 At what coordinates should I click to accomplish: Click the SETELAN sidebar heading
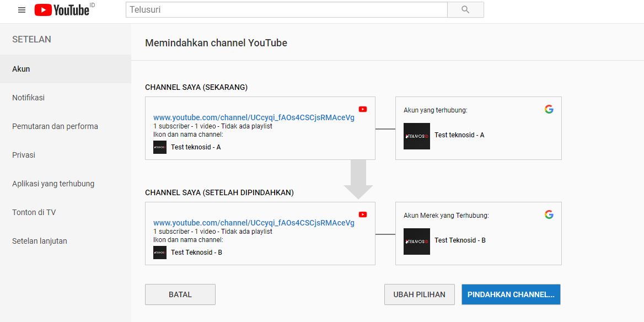pyautogui.click(x=31, y=40)
